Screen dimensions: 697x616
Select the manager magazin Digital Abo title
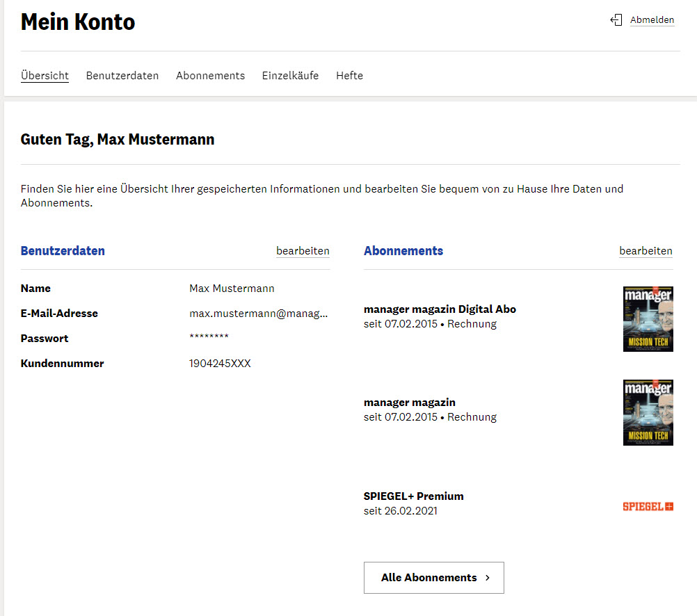[x=440, y=309]
